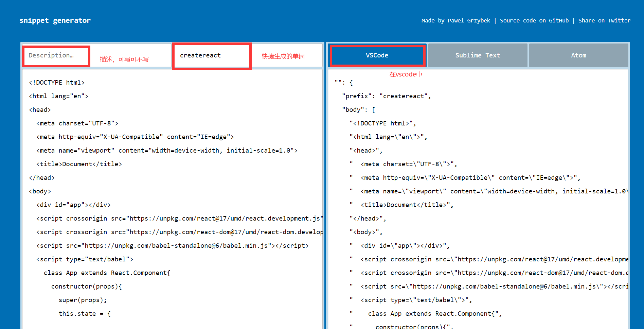The height and width of the screenshot is (329, 644).
Task: Click the <html lang="en"> line in left editor
Action: [x=58, y=96]
